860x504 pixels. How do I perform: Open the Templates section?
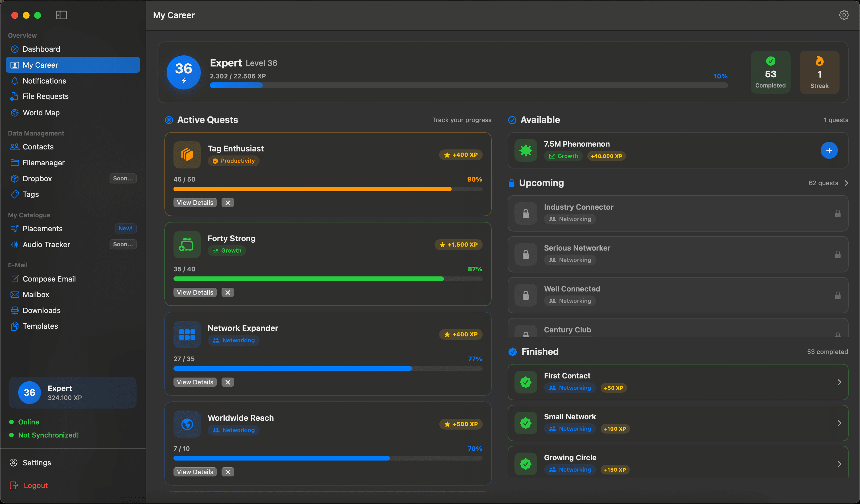[x=40, y=326]
